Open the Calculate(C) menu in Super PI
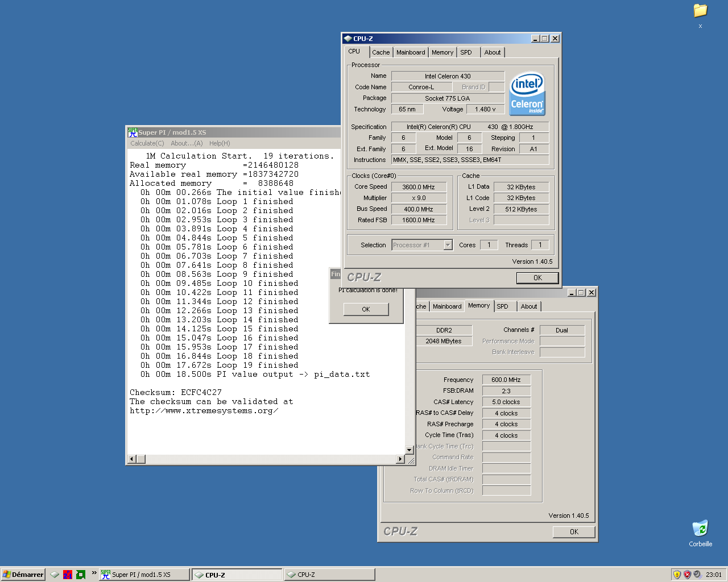Screen dimensions: 728x582 [x=147, y=143]
